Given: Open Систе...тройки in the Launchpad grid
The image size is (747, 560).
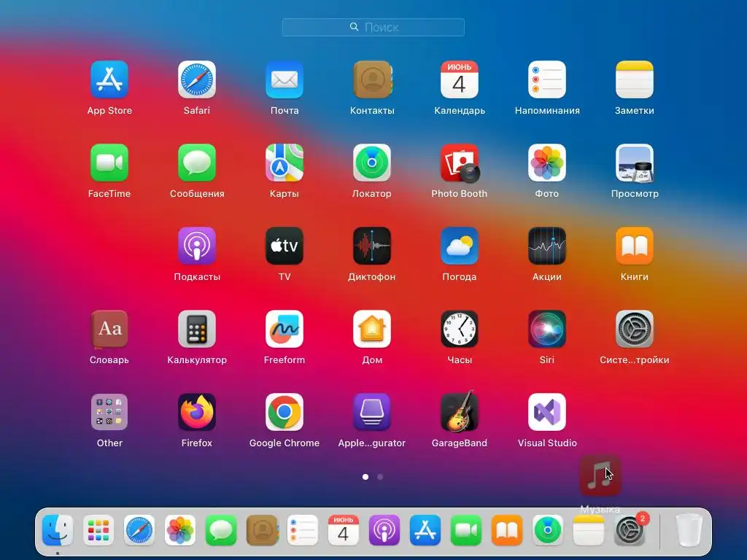Looking at the screenshot, I should pos(635,329).
